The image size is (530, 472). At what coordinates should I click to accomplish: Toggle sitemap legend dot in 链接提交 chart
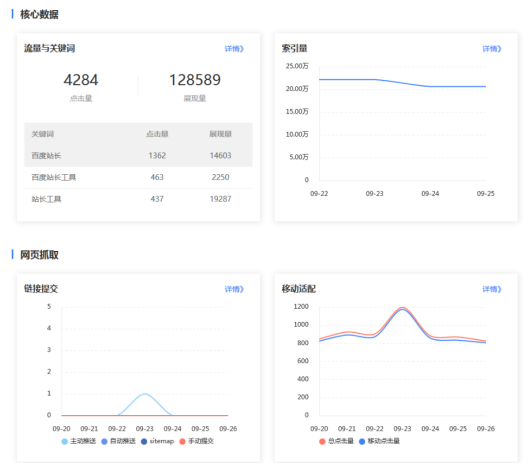[x=144, y=441]
